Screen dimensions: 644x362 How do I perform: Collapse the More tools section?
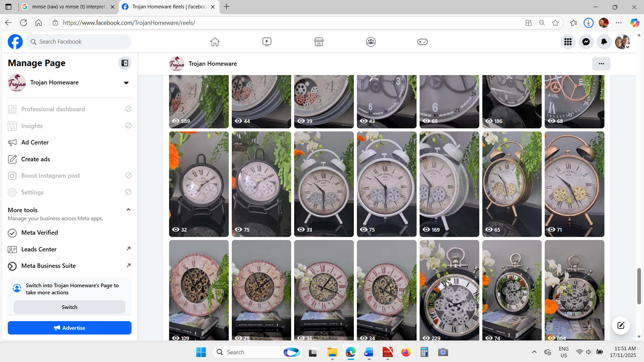click(x=128, y=210)
